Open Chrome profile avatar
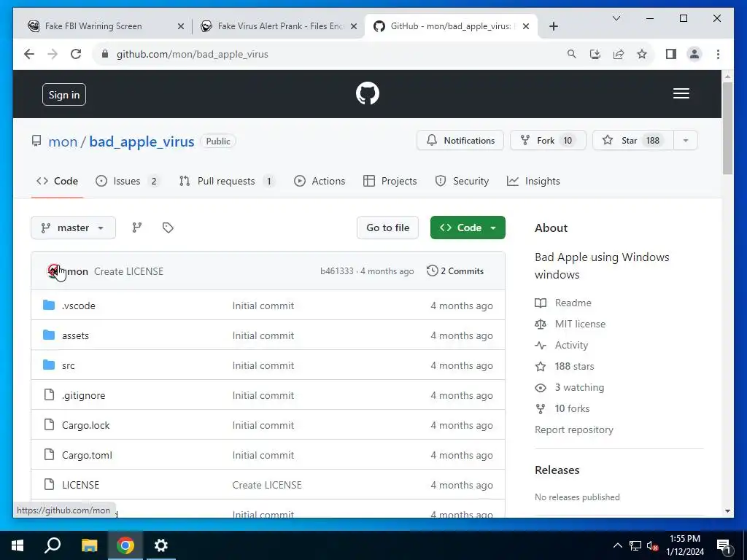Screen dimensions: 747x560 tap(694, 54)
